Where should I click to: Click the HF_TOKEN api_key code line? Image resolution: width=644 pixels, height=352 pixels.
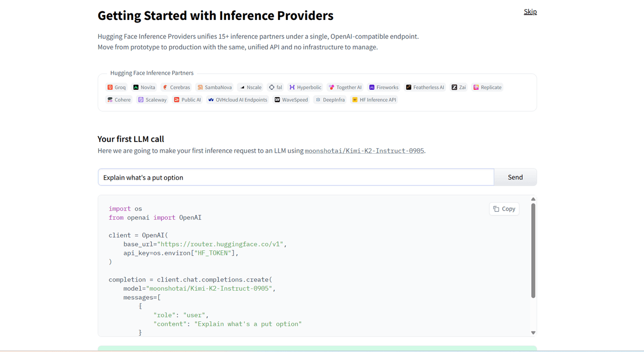[181, 253]
